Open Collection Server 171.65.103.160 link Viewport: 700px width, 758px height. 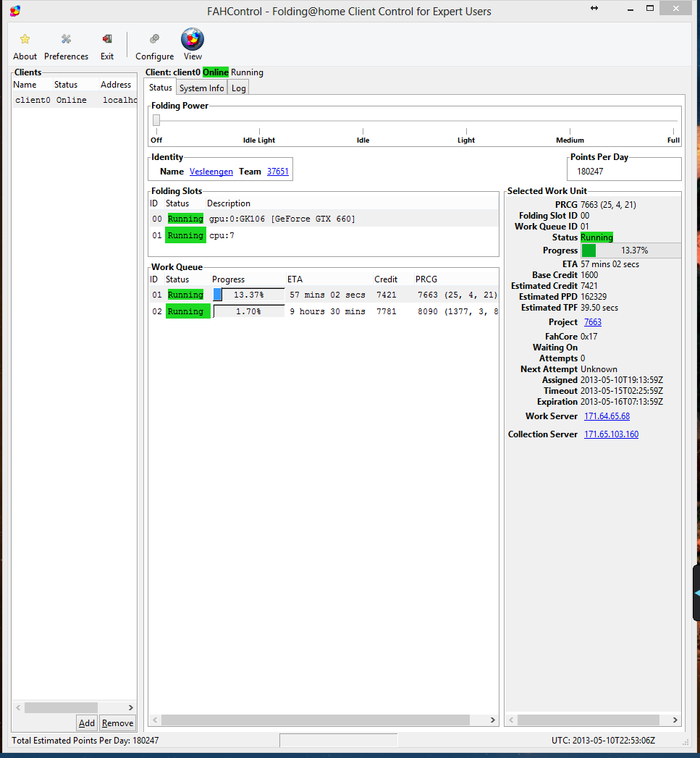611,434
